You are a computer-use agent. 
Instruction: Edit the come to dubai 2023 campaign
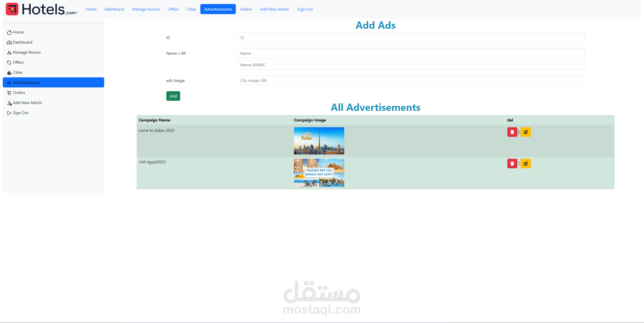tap(525, 132)
